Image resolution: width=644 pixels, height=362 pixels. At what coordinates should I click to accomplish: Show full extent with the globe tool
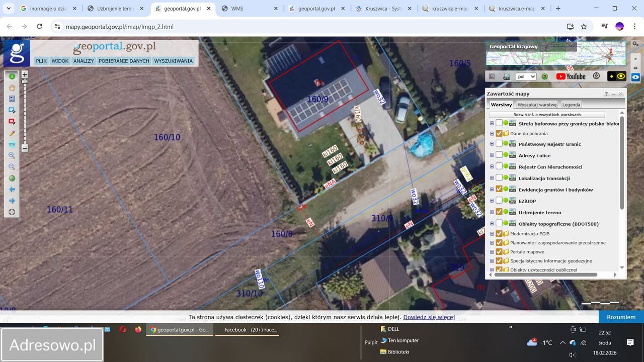(x=12, y=178)
